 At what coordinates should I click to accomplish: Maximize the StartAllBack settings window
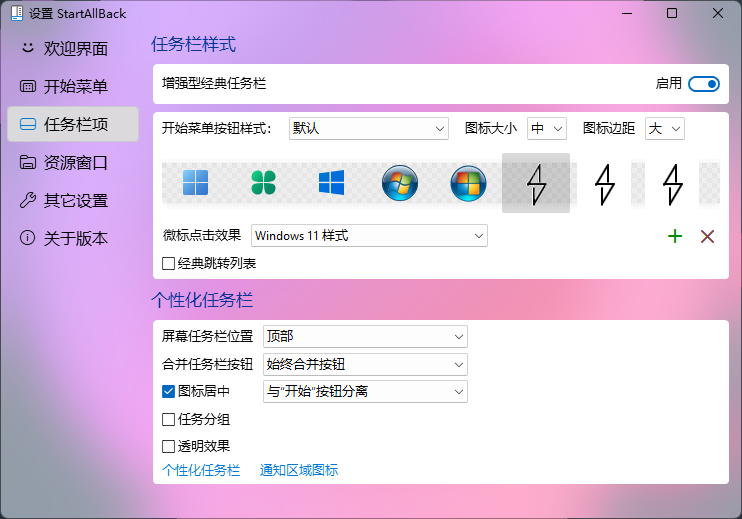pyautogui.click(x=671, y=13)
